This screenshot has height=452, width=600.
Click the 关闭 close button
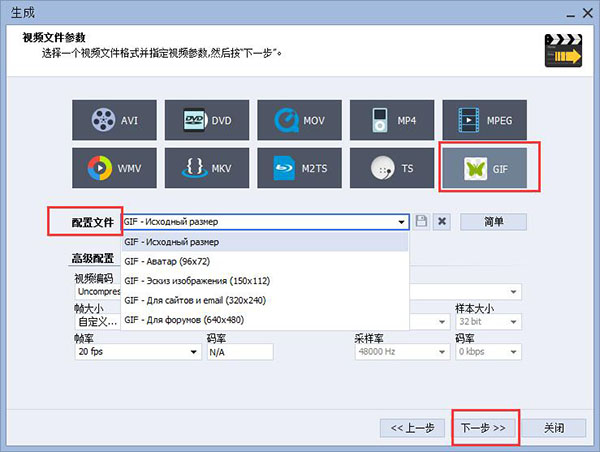[x=554, y=428]
